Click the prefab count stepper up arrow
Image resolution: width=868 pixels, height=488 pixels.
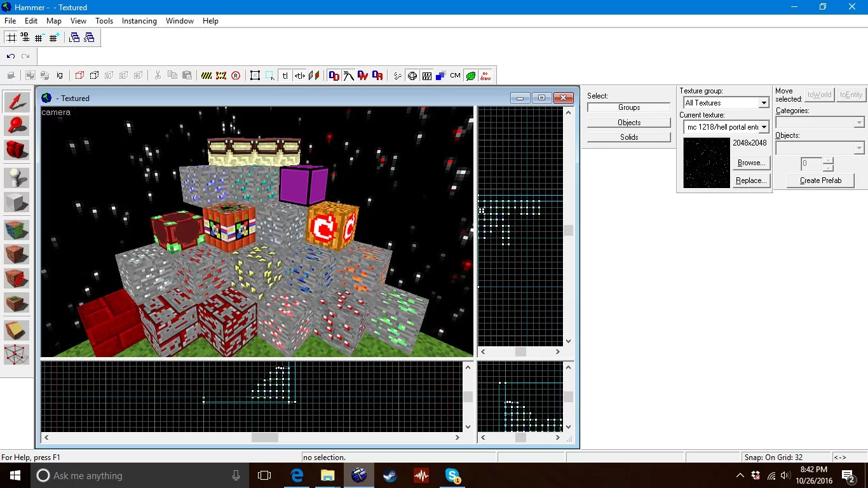coord(828,159)
